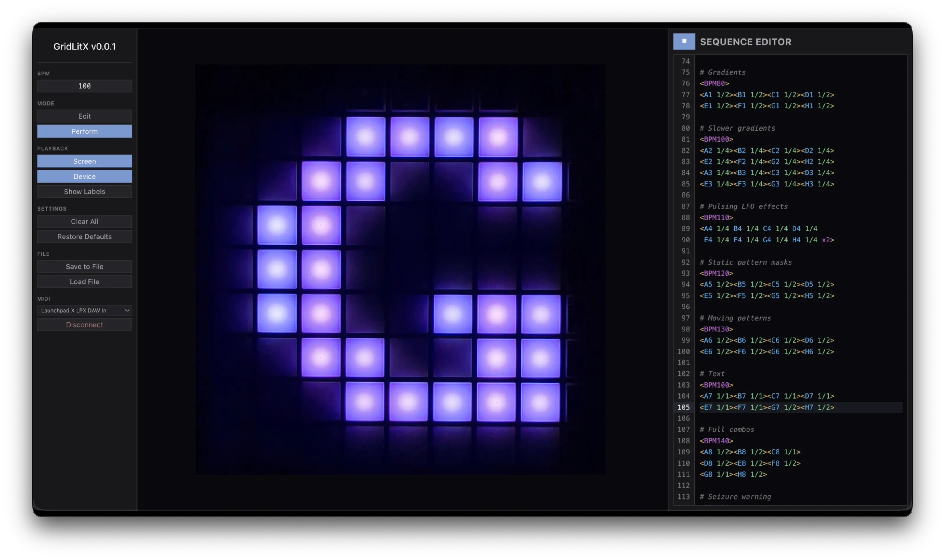The width and height of the screenshot is (945, 560).
Task: Select Perform mode
Action: [85, 131]
